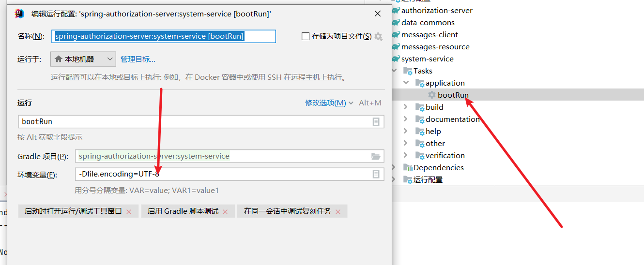Expand the documentation task folder
644x265 pixels.
[x=406, y=119]
